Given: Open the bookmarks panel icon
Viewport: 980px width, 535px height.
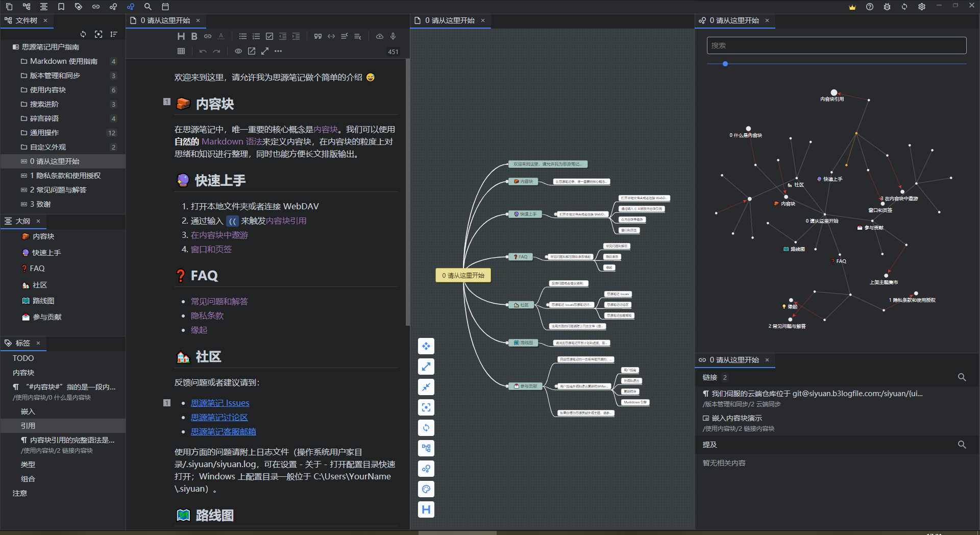Looking at the screenshot, I should (61, 7).
